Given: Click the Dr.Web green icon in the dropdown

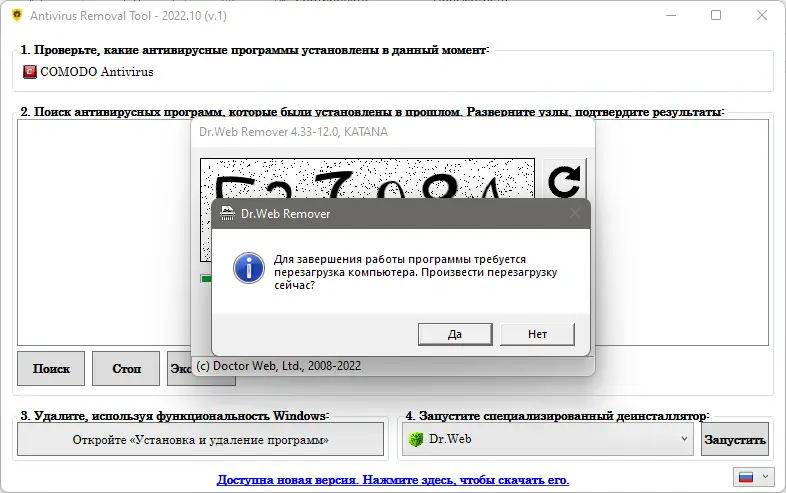Looking at the screenshot, I should coord(416,439).
